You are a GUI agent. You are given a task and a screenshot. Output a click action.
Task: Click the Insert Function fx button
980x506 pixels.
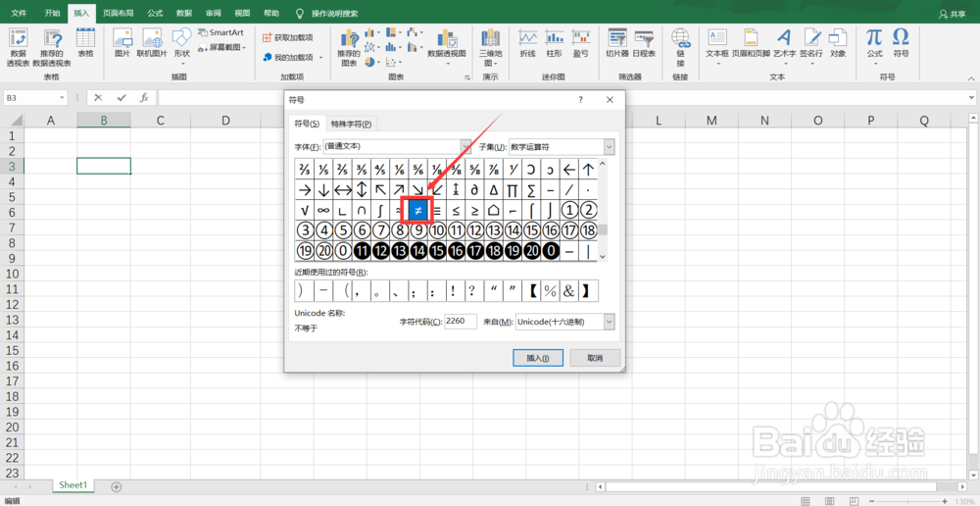pyautogui.click(x=144, y=98)
